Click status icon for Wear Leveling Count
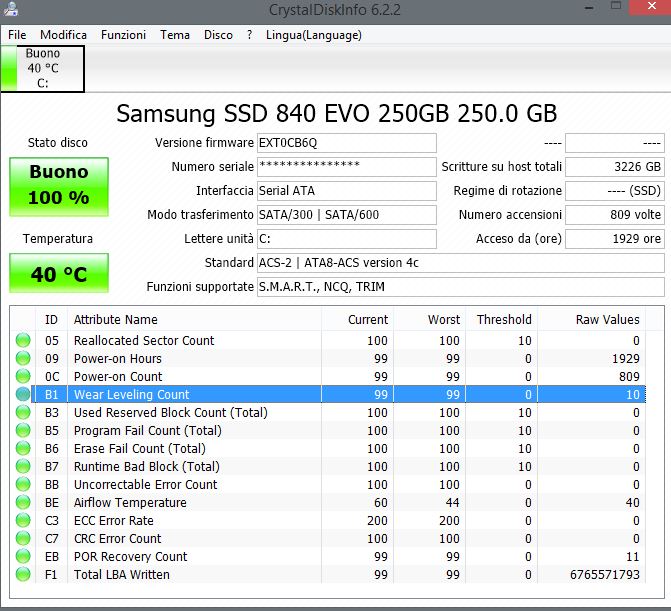671x611 pixels. point(23,394)
